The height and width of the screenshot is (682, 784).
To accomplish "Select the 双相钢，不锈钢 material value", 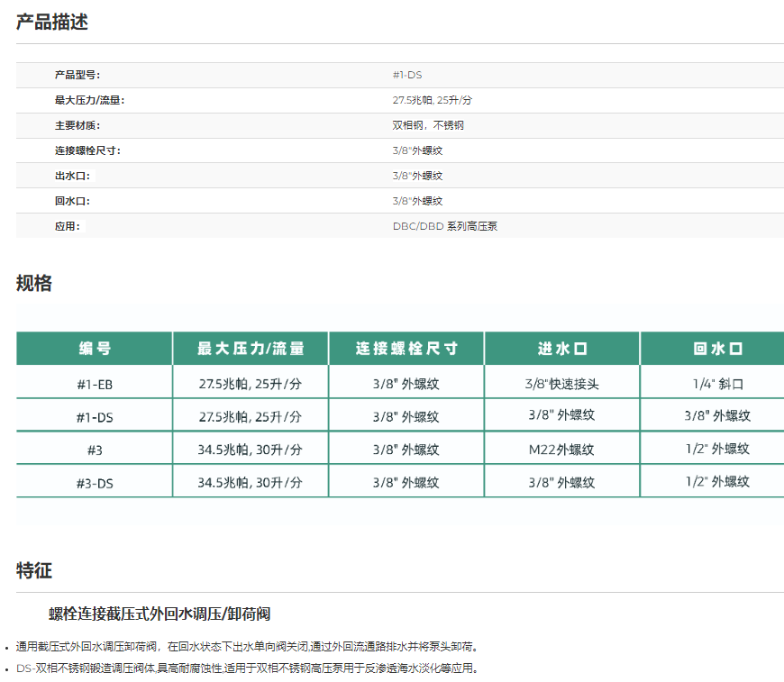I will [x=428, y=125].
